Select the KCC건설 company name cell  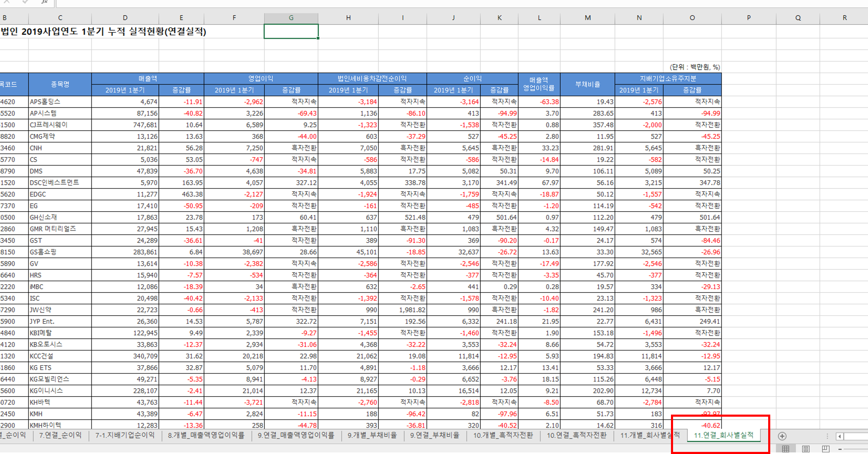[x=60, y=356]
